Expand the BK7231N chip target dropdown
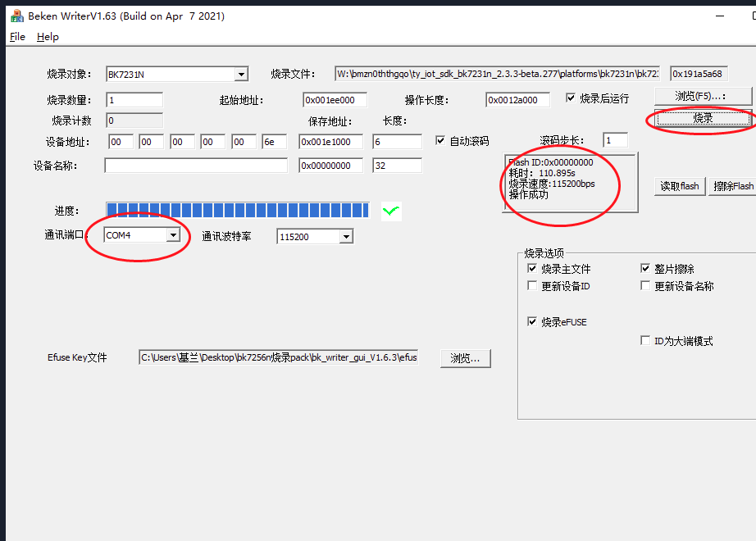 pyautogui.click(x=242, y=75)
